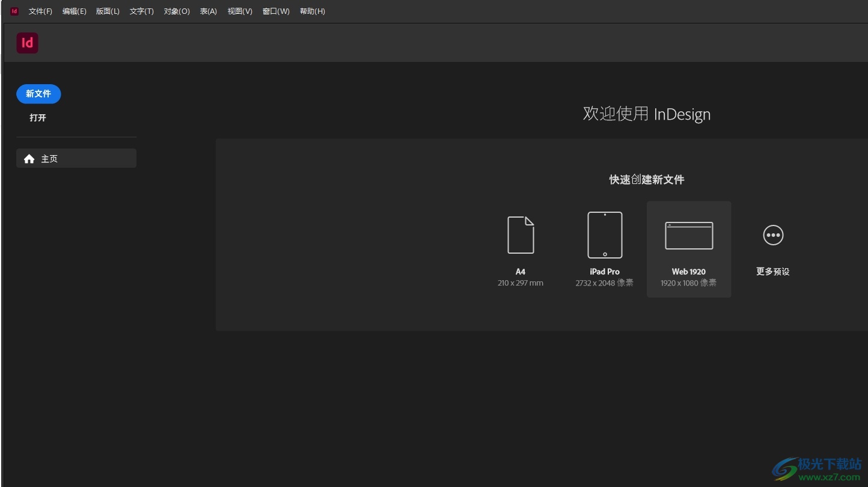The width and height of the screenshot is (868, 487).
Task: Open the 编辑(E) menu
Action: click(75, 11)
